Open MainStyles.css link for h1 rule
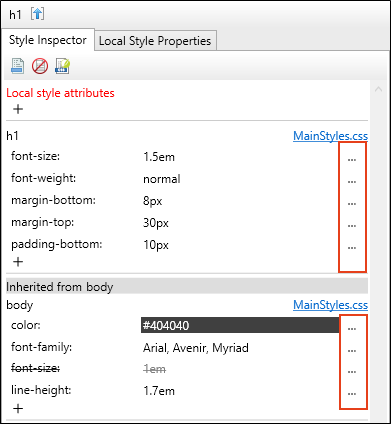The image size is (391, 424). [330, 136]
